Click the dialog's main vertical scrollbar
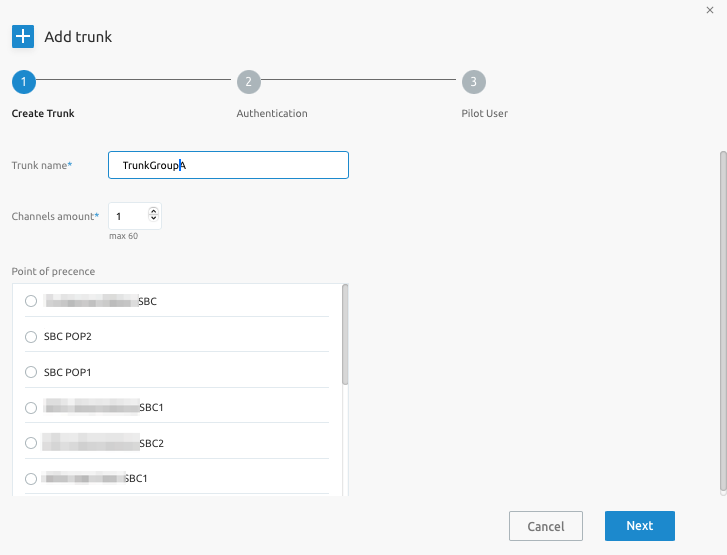Viewport: 727px width, 555px height. pyautogui.click(x=723, y=320)
